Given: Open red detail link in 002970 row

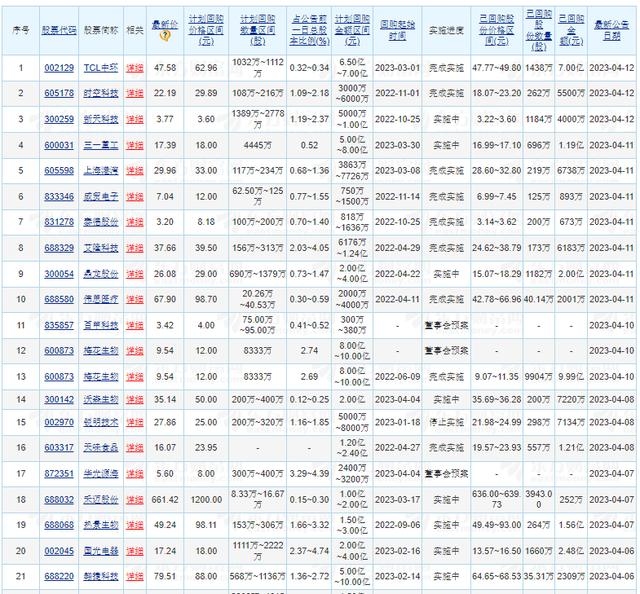Looking at the screenshot, I should point(135,422).
